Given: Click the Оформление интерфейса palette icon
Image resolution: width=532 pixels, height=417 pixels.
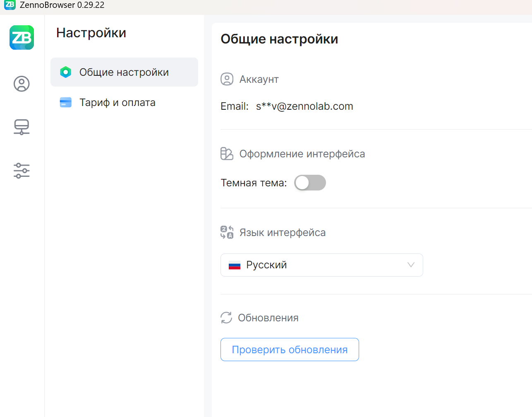Looking at the screenshot, I should coord(227,154).
